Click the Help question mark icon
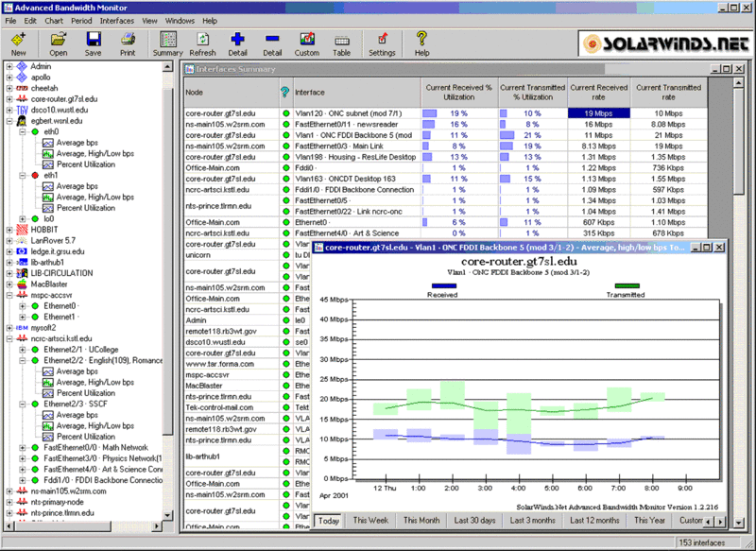756x551 pixels. coord(421,39)
